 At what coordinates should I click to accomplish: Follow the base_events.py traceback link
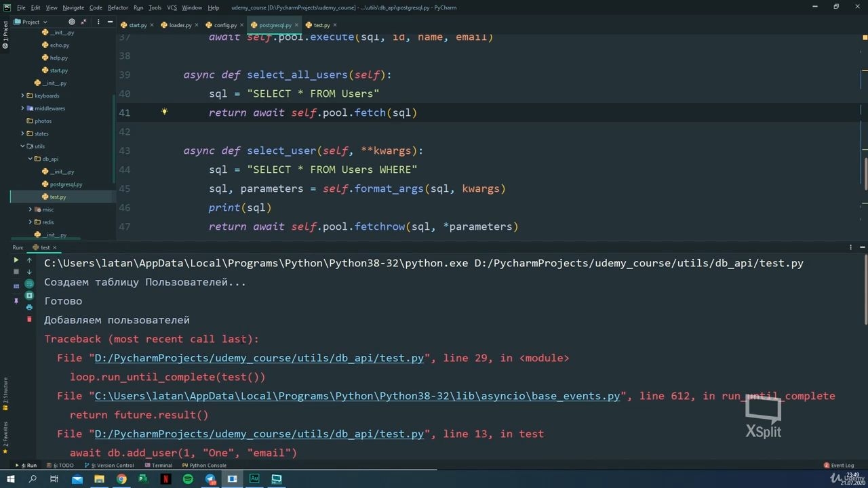coord(357,396)
